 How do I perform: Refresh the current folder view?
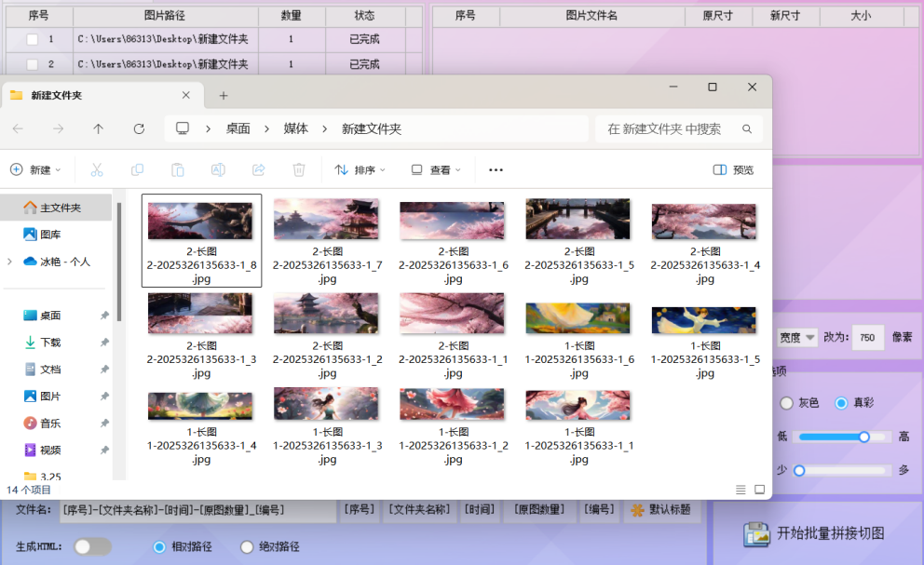pyautogui.click(x=139, y=128)
